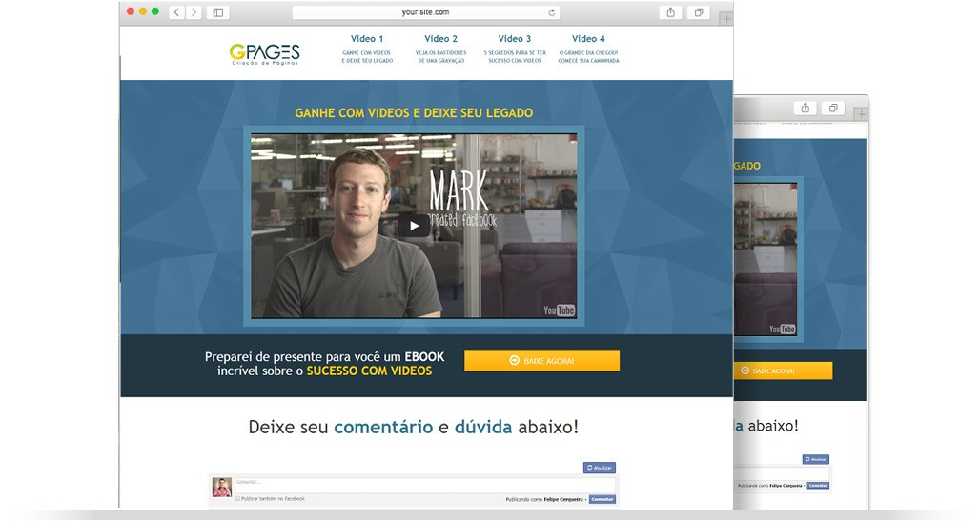Click subtitle 5 SEGREDOS PARA SE TER SUCESSO
This screenshot has height=521, width=980.
[x=515, y=57]
